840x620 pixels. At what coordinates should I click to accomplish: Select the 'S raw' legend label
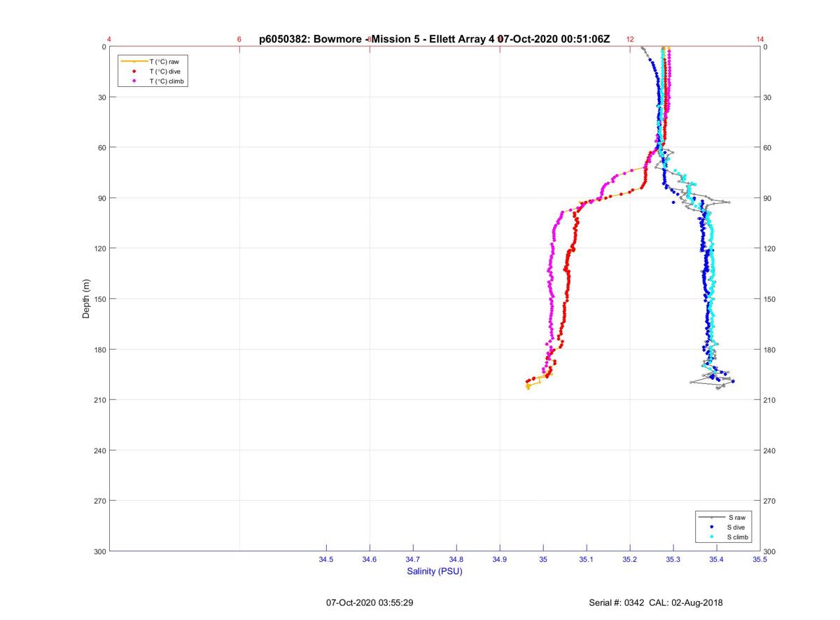tap(736, 517)
